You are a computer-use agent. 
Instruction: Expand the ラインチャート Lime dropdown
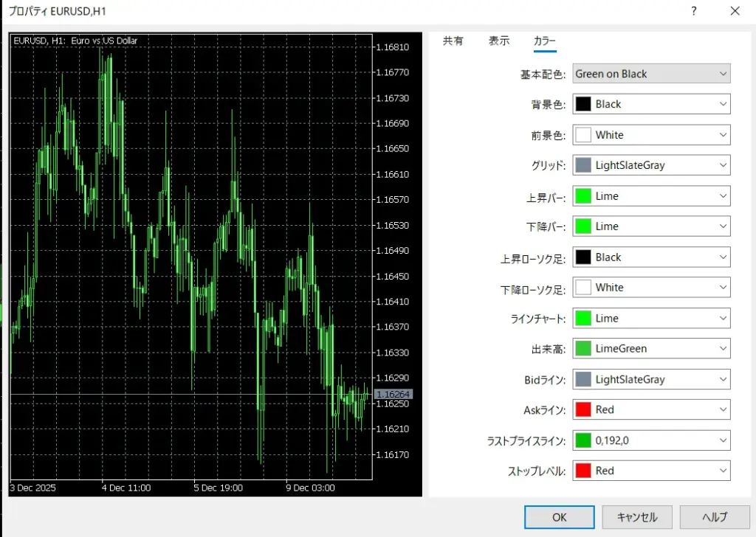click(651, 319)
